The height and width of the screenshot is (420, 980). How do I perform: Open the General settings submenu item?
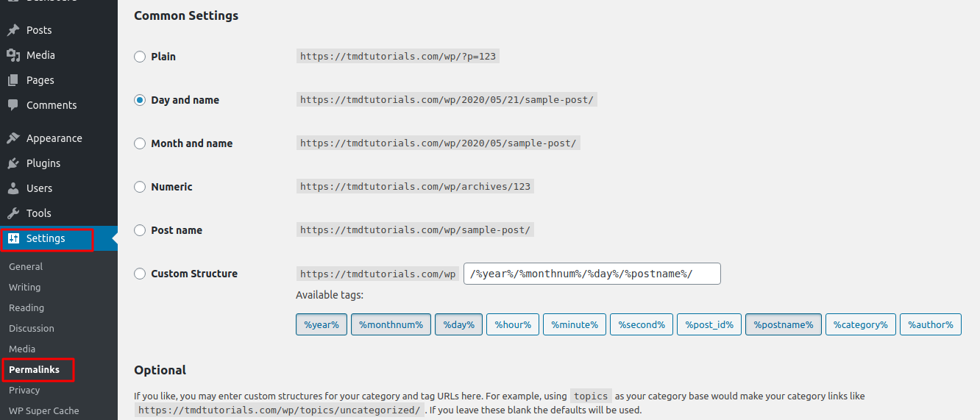point(26,267)
